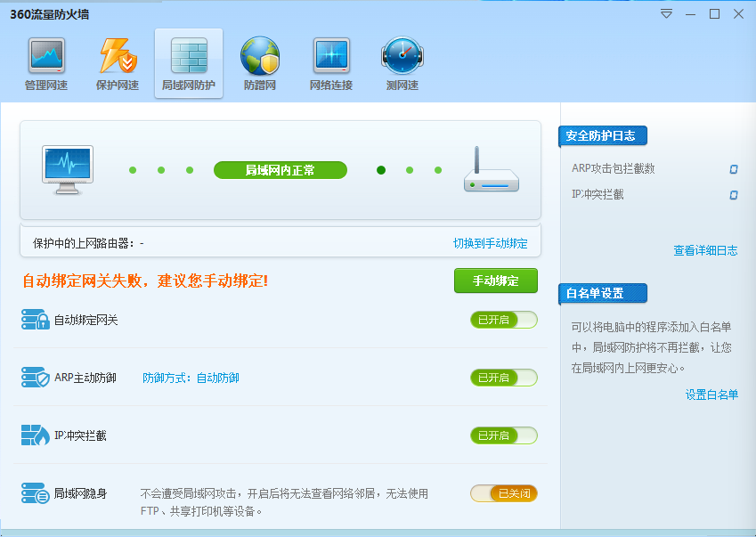The image size is (756, 537).
Task: Open the 管理网速 tab icon
Action: pos(46,56)
